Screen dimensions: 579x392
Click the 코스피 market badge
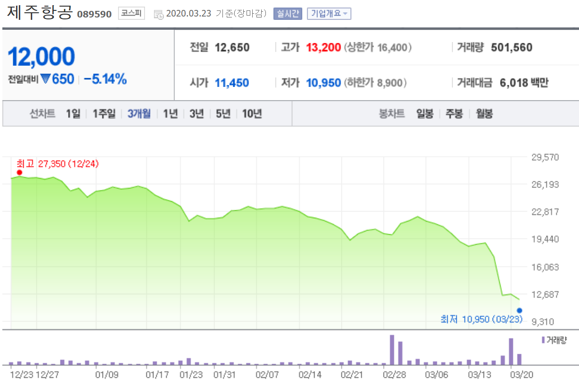point(131,14)
